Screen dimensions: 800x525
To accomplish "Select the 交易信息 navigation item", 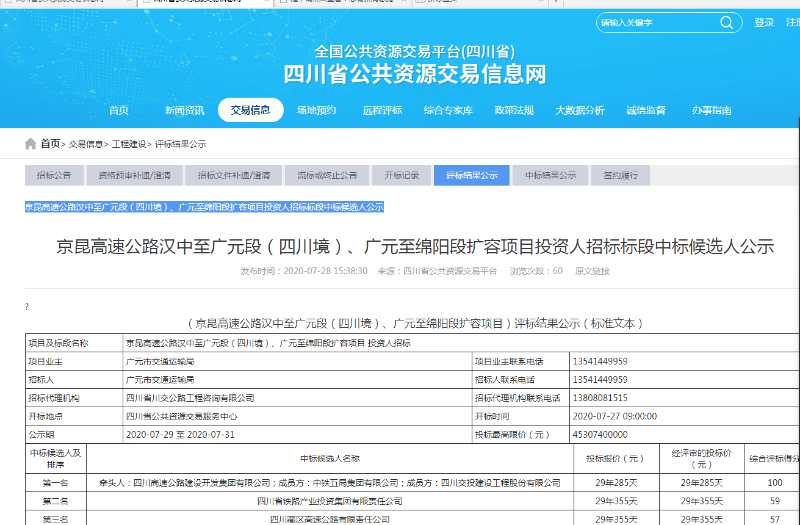I will 250,110.
